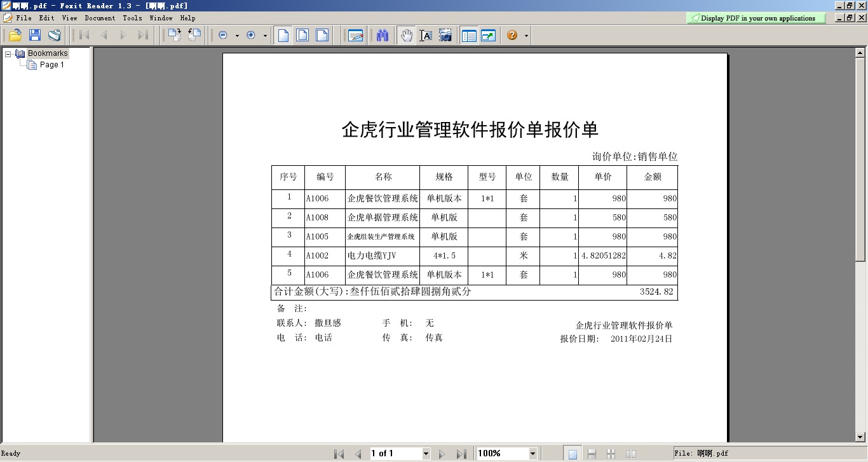Open the Help menu

(187, 18)
